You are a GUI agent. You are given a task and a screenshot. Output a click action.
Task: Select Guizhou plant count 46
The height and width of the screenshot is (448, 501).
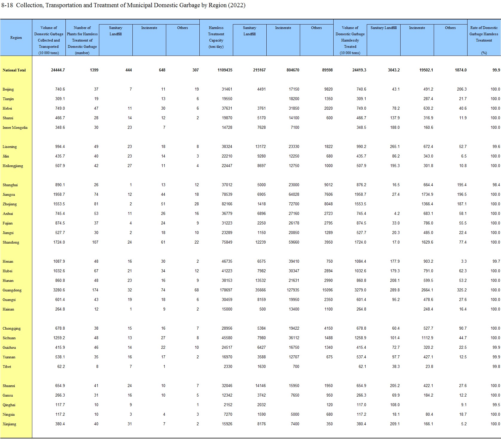[x=96, y=348]
